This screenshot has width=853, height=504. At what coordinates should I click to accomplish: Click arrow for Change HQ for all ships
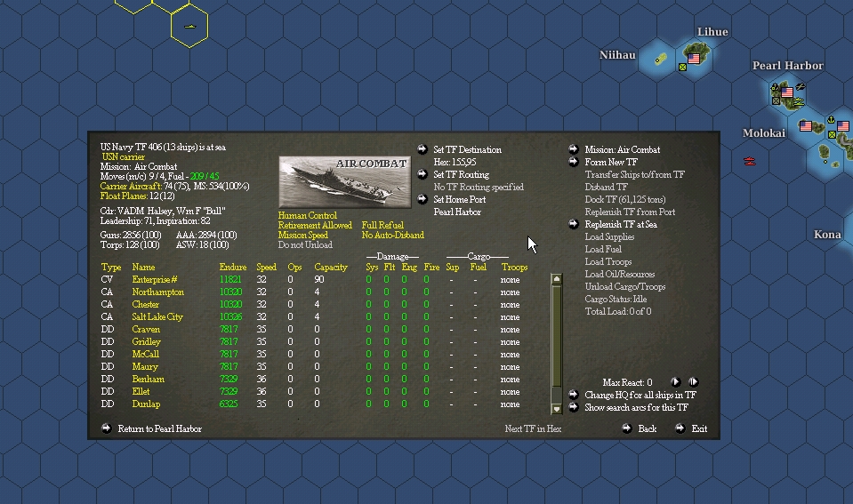click(x=574, y=395)
